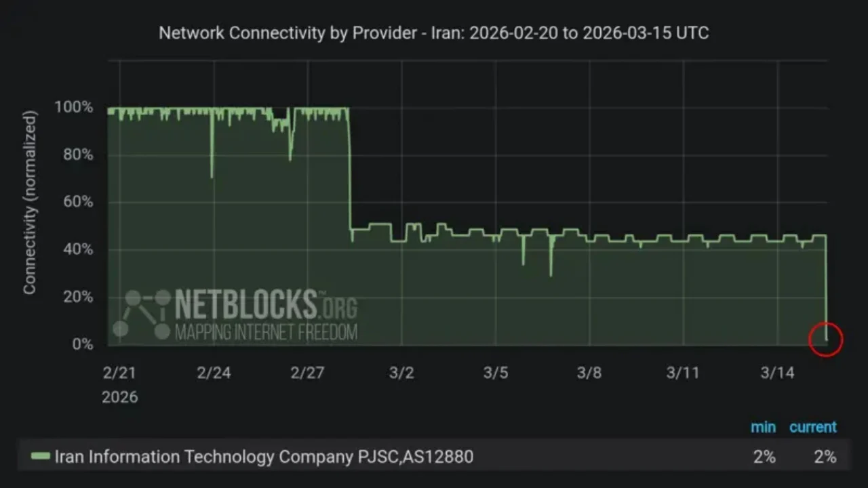The height and width of the screenshot is (488, 868).
Task: Sort by the current column header
Action: point(812,427)
